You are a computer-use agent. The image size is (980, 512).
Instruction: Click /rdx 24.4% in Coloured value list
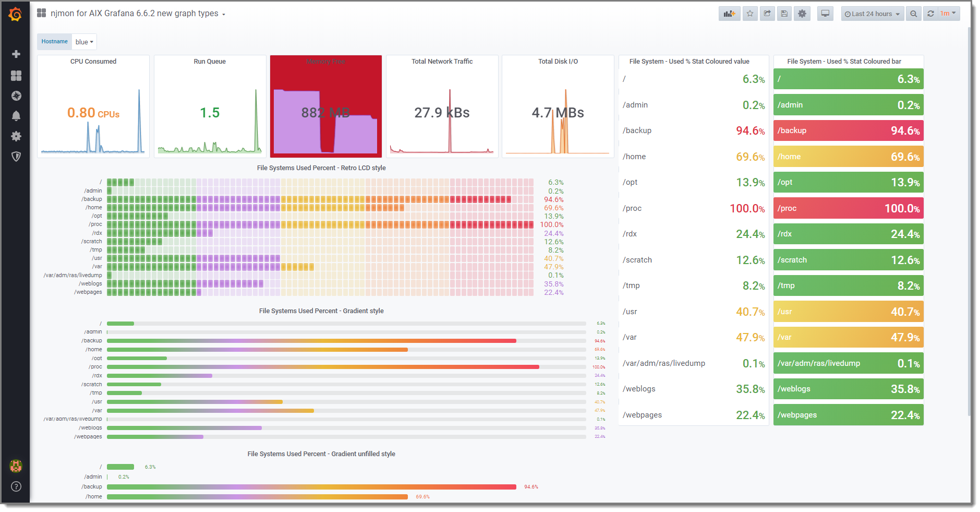[x=694, y=234]
